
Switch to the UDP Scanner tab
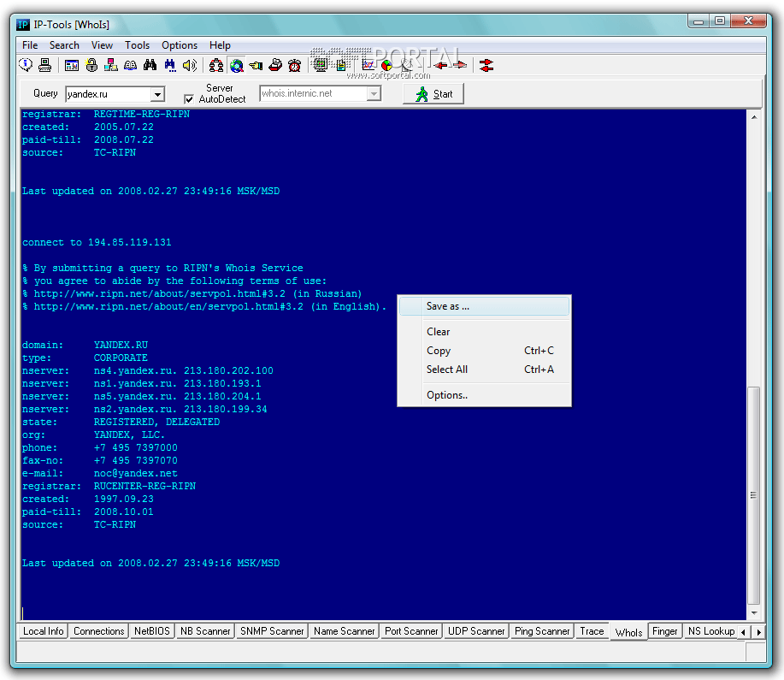pos(476,631)
